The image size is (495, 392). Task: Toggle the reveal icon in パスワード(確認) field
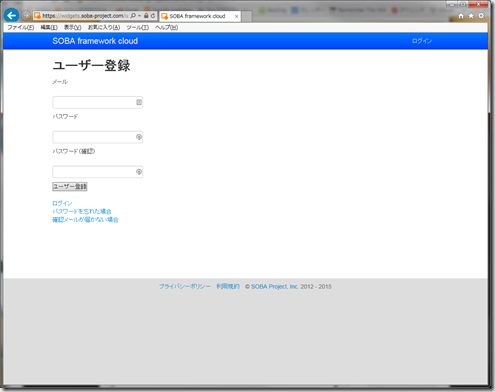point(139,172)
